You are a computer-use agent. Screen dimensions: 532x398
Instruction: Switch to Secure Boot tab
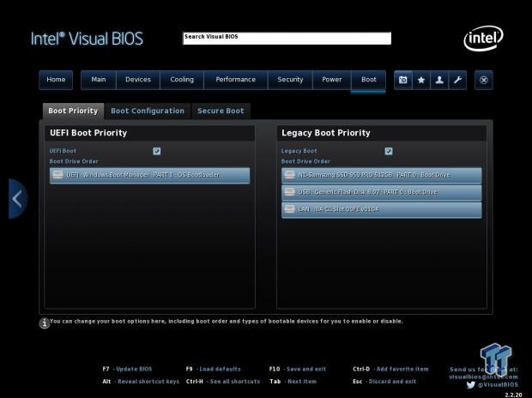(221, 111)
